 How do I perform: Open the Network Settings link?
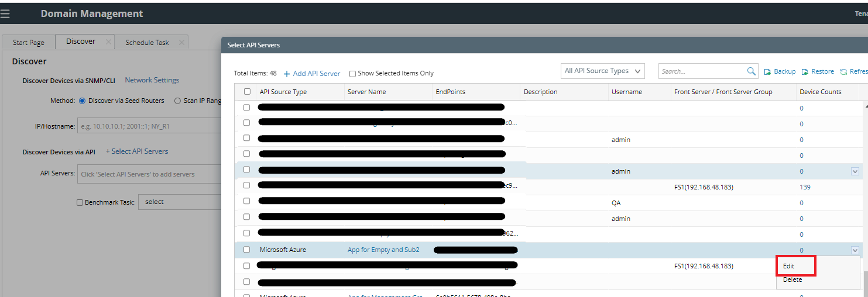[x=152, y=80]
